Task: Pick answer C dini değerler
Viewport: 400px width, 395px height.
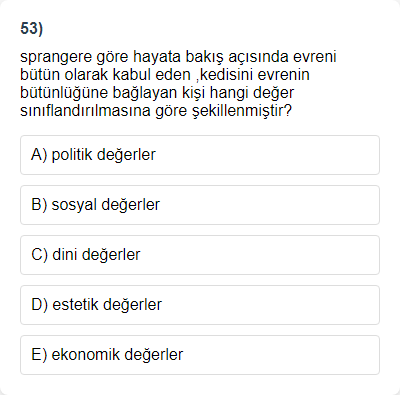Action: (200, 255)
